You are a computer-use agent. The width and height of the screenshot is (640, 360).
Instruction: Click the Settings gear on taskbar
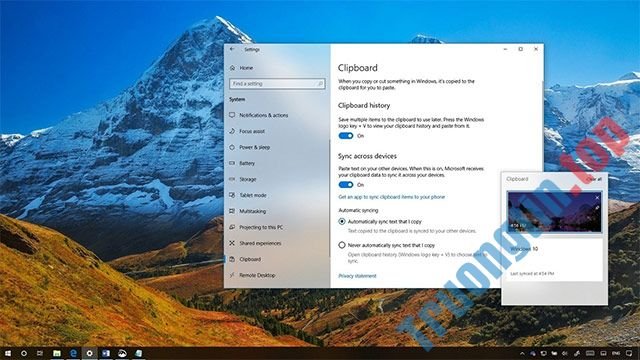89,353
